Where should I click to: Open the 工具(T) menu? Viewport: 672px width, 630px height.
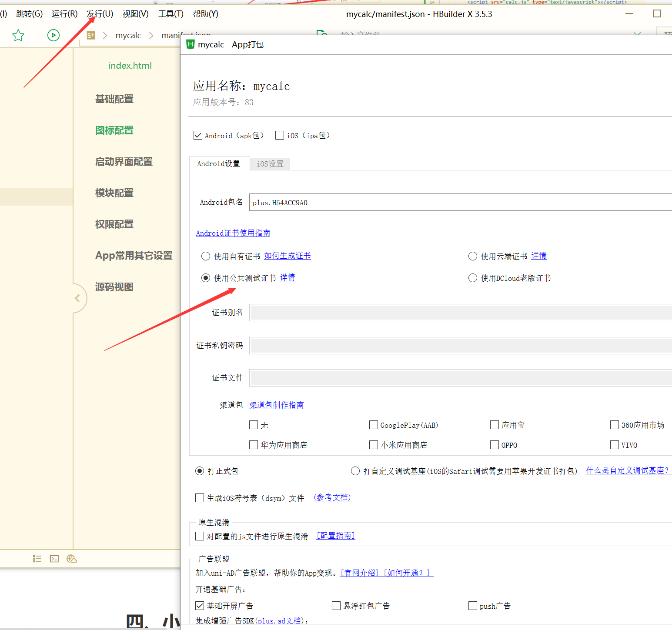(171, 14)
